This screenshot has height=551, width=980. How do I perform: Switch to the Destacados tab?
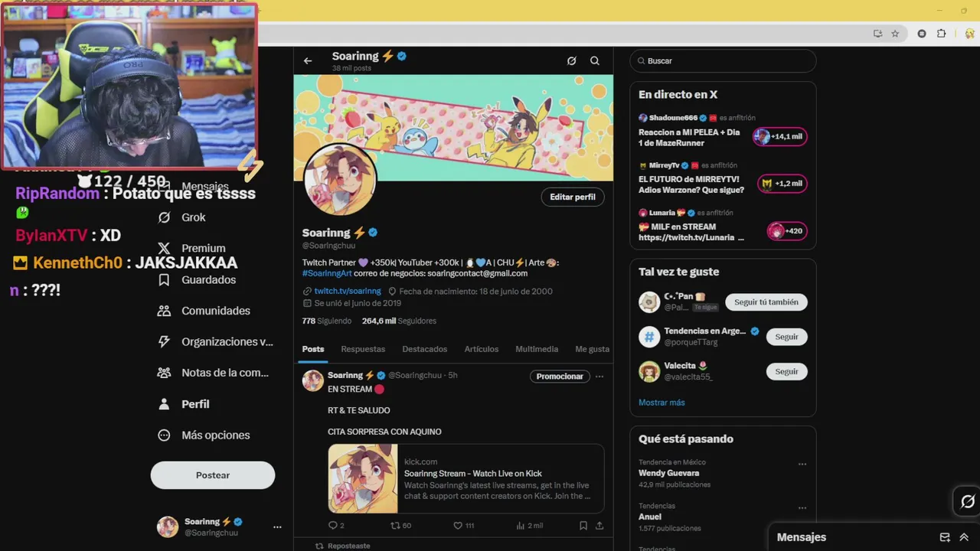point(425,349)
